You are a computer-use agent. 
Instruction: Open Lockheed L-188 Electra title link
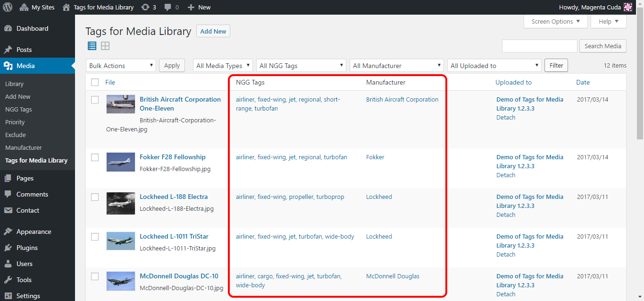pos(174,197)
